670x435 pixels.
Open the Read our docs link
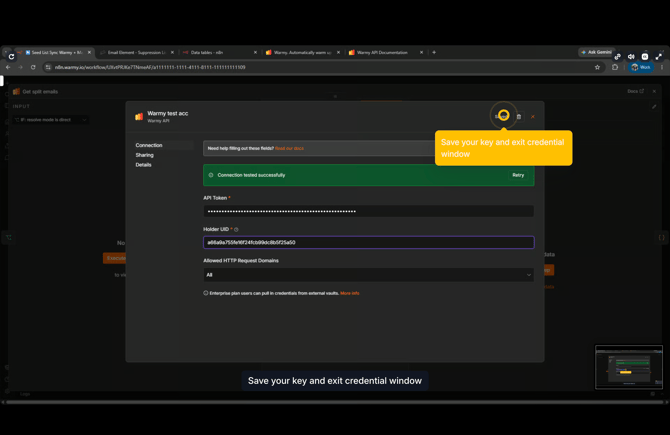(x=289, y=148)
